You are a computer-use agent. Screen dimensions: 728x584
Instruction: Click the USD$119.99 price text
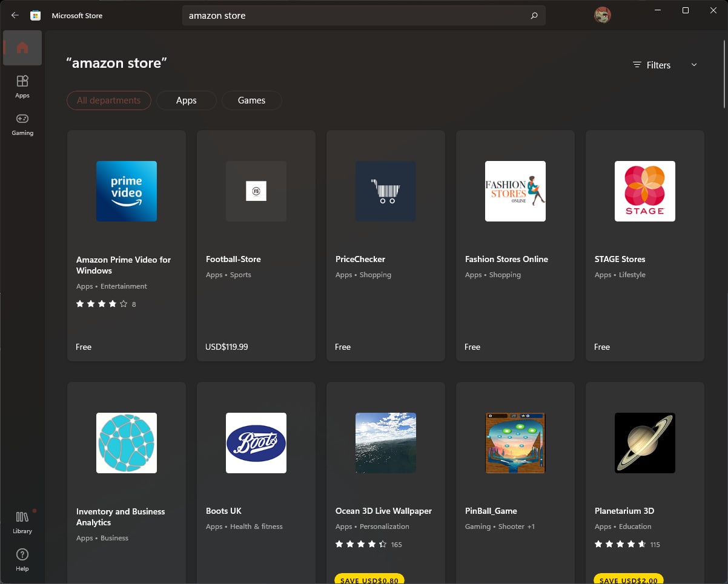tap(227, 347)
